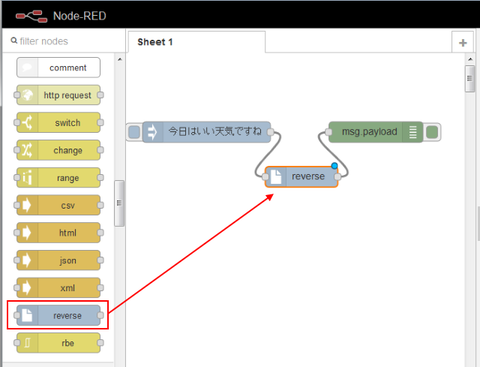
Task: Click the Node-RED title text
Action: click(x=80, y=16)
